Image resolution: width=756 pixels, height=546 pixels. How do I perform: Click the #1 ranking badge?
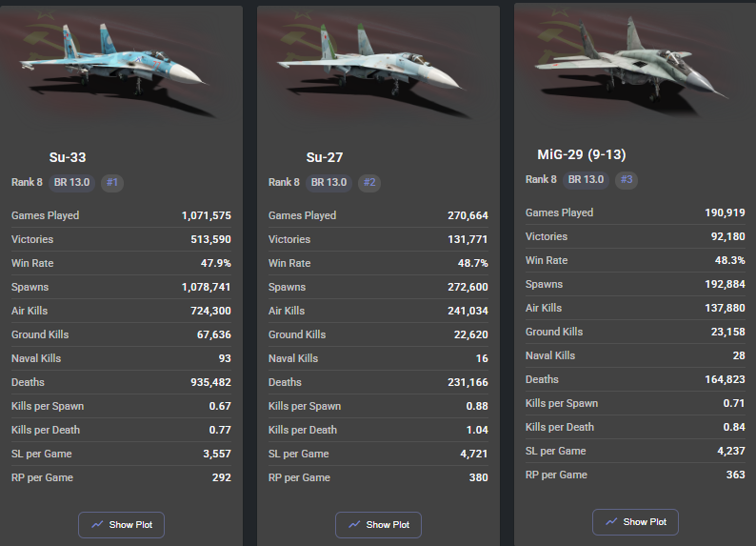113,182
